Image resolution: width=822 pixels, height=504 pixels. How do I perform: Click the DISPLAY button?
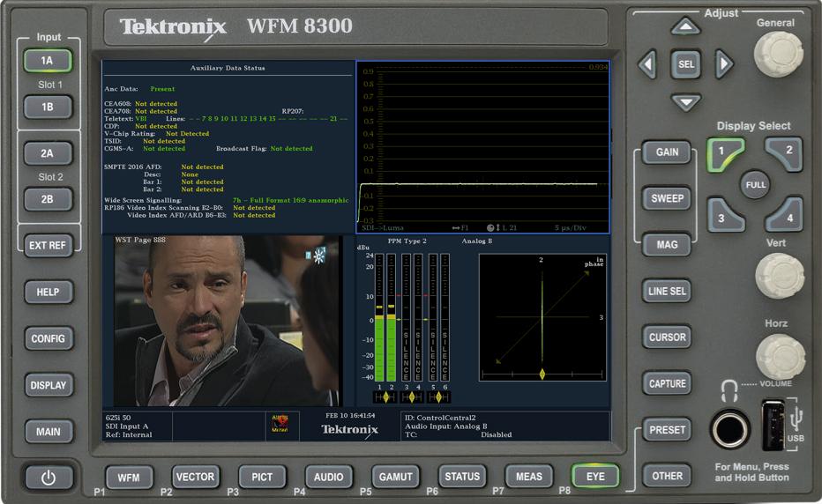pos(47,385)
